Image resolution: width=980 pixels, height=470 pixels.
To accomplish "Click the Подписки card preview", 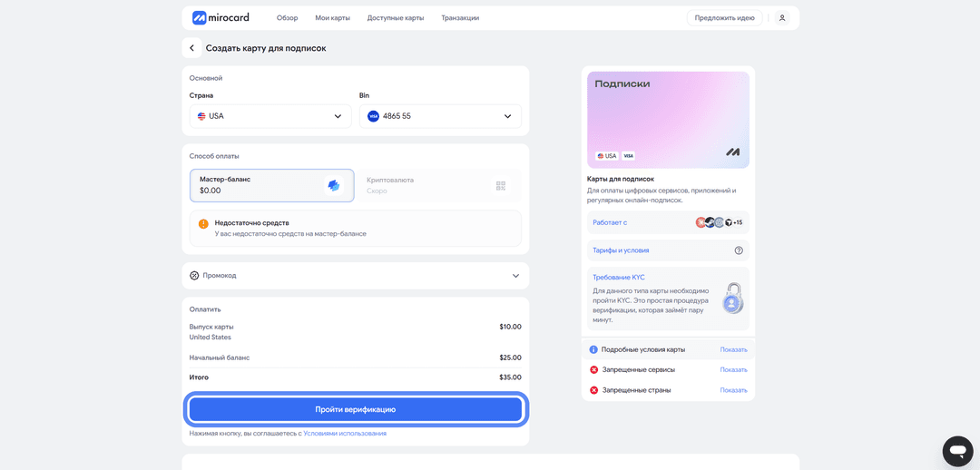I will point(668,120).
